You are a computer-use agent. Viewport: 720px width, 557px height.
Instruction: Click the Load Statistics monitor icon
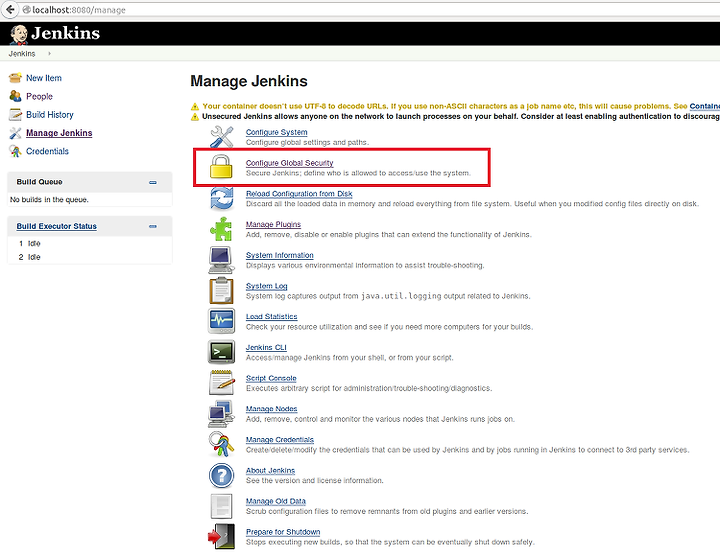221,321
